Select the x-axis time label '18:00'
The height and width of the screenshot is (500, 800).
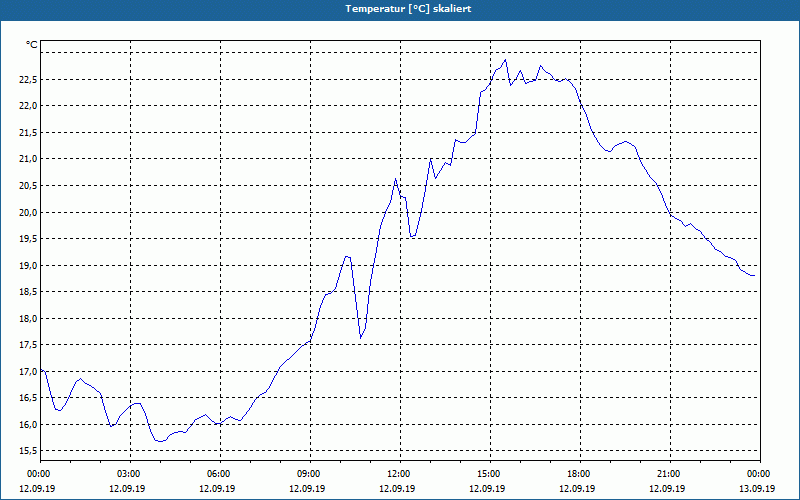(x=578, y=474)
